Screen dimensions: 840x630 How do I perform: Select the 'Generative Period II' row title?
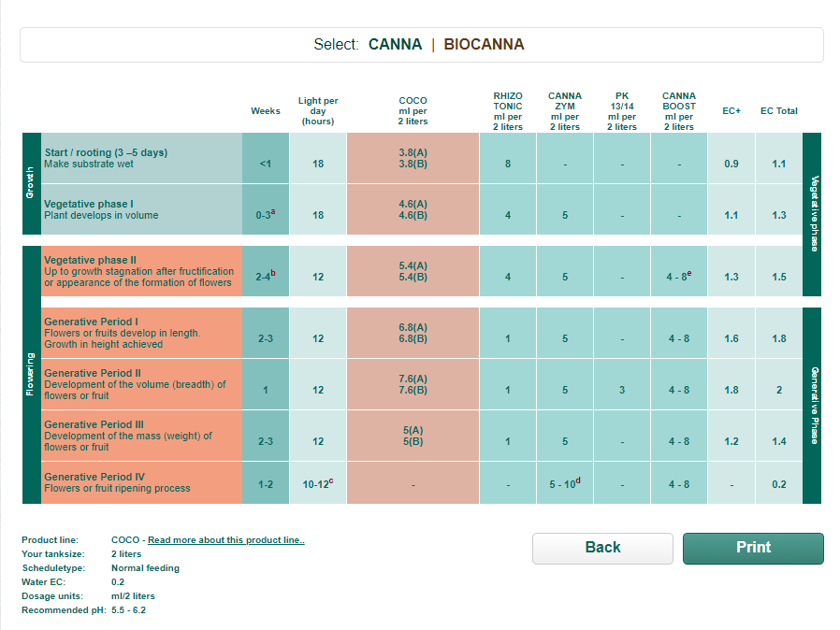tap(93, 373)
